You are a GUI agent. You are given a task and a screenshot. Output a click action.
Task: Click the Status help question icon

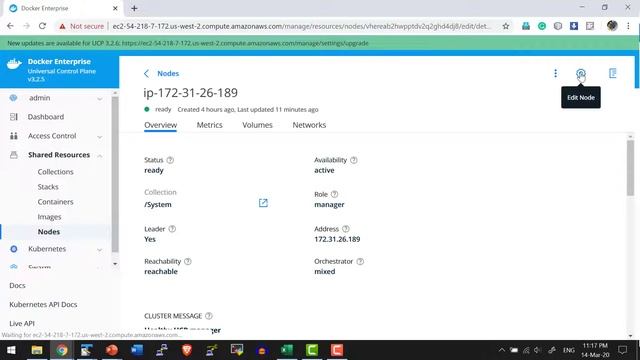(x=170, y=160)
